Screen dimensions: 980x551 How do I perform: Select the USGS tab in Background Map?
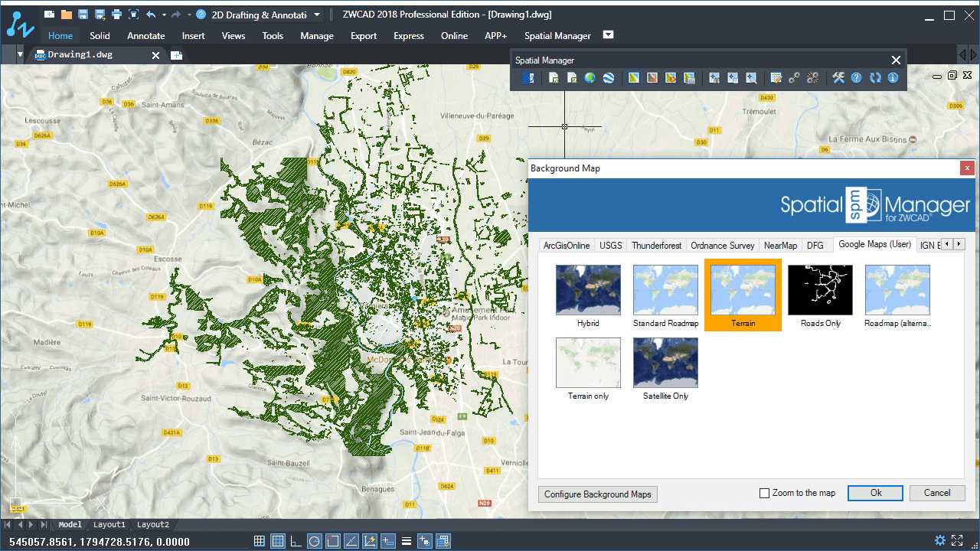pos(611,246)
